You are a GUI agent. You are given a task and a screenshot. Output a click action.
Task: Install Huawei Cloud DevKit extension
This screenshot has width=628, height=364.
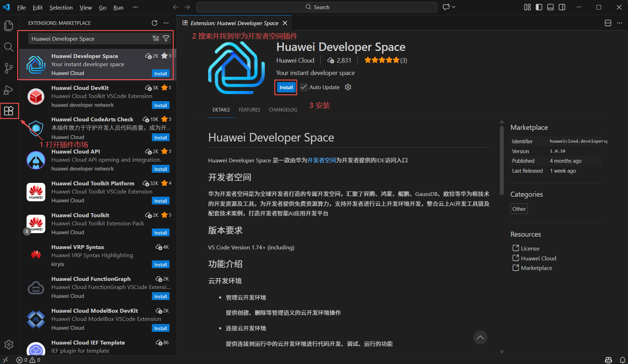(x=161, y=105)
